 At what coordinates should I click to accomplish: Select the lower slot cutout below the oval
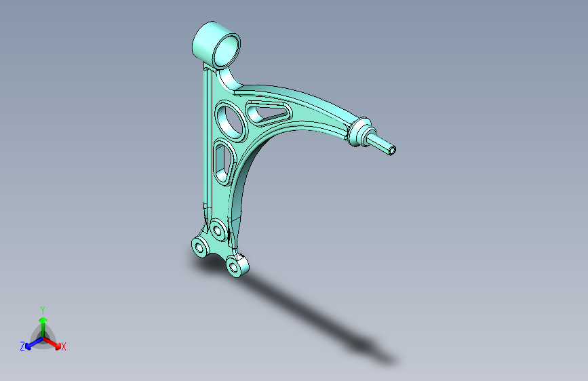point(223,163)
